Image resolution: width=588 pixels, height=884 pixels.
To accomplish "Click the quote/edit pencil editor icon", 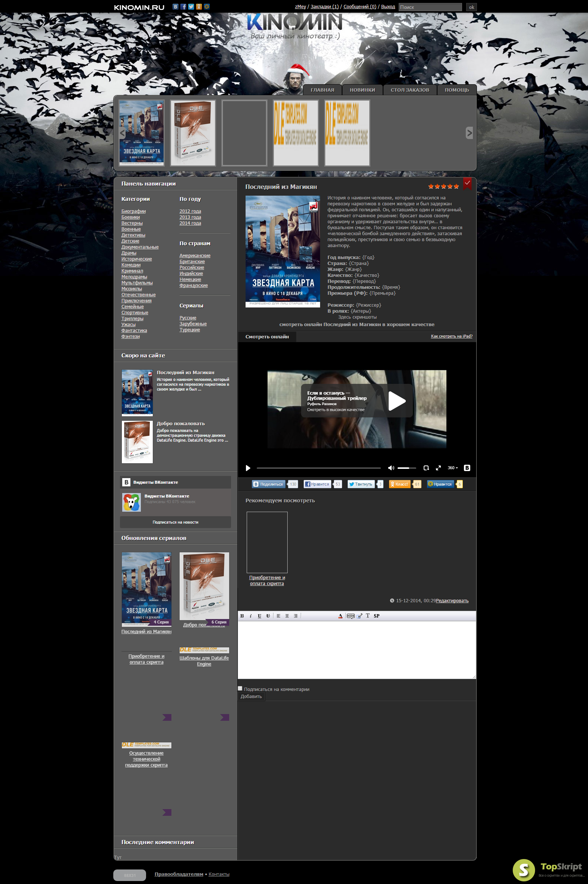I will [359, 616].
